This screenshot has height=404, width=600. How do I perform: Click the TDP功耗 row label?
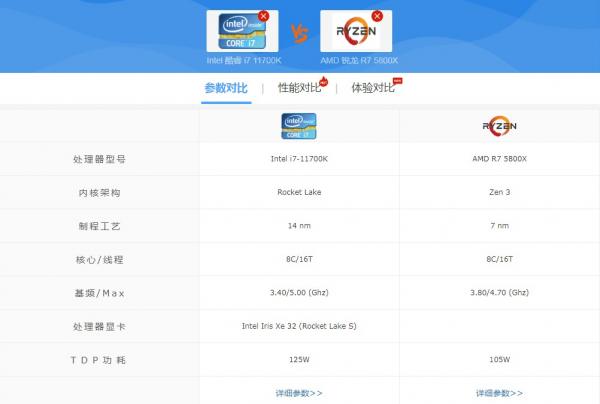point(99,360)
